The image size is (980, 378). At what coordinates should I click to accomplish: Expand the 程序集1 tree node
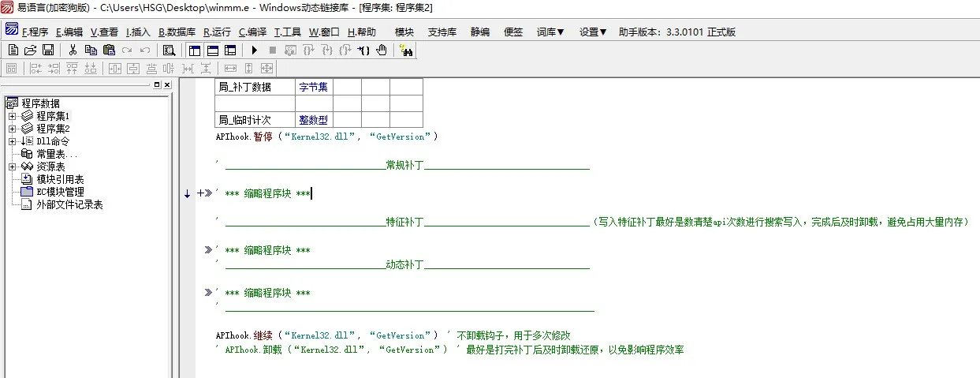[13, 116]
